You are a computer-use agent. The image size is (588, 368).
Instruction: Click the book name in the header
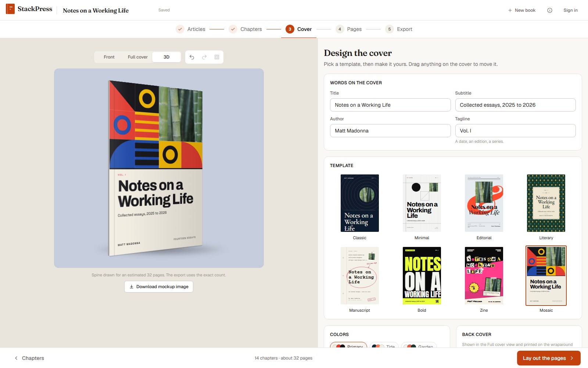pos(96,10)
